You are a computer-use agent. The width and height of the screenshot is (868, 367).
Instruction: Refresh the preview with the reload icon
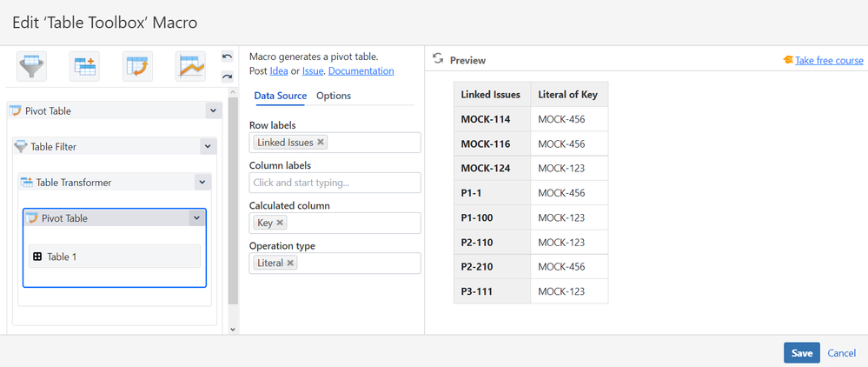click(439, 59)
